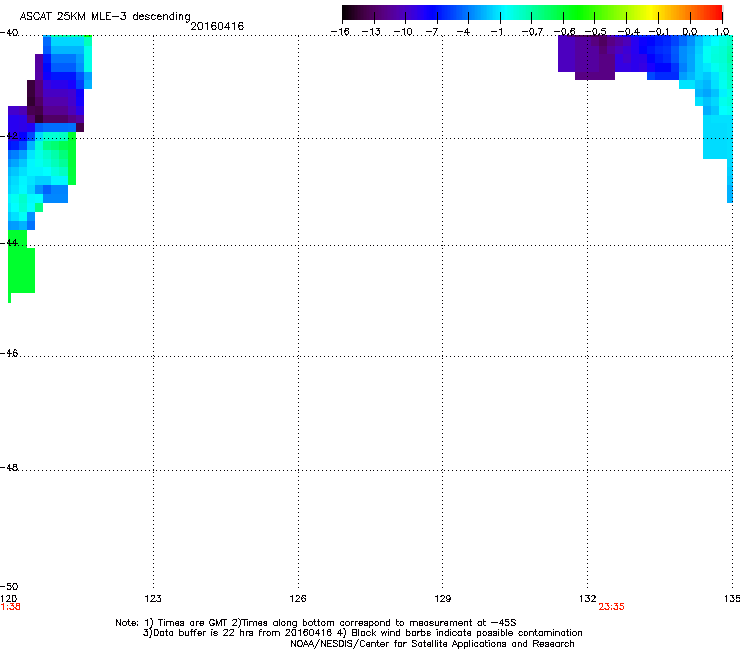Click the 129 longitude axis label
740x650 pixels.
[443, 599]
